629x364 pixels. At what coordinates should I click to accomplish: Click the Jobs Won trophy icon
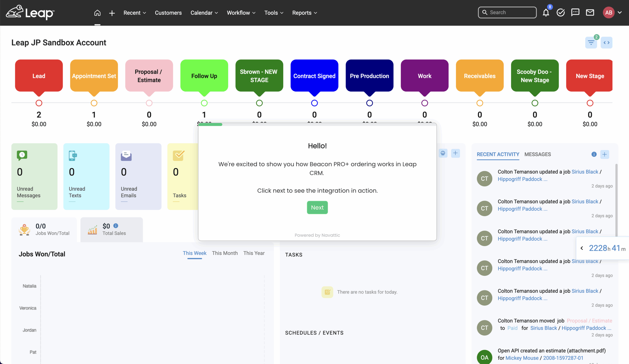coord(25,230)
